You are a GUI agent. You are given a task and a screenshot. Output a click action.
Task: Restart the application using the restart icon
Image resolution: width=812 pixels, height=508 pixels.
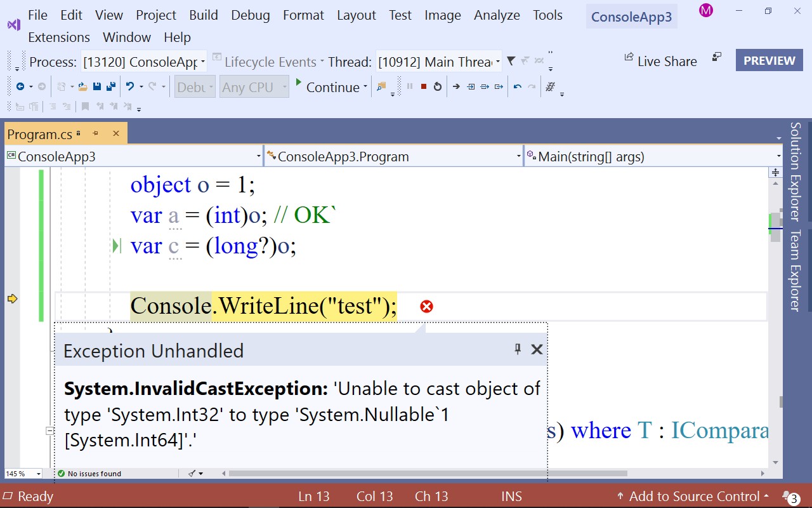point(438,86)
